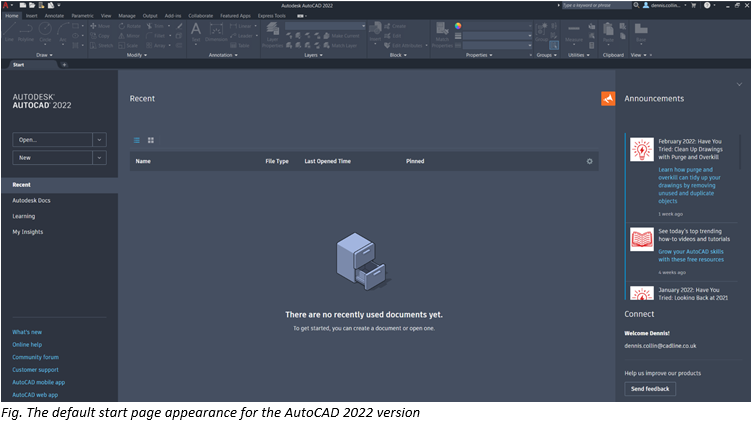Screen dimensions: 752x422
Task: Click the Group tool
Action: pyautogui.click(x=541, y=33)
